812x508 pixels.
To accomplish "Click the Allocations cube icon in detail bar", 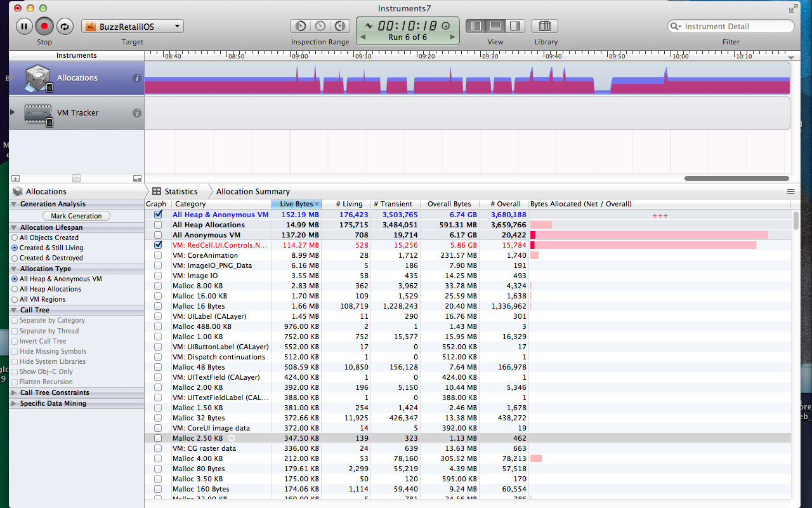I will click(18, 191).
